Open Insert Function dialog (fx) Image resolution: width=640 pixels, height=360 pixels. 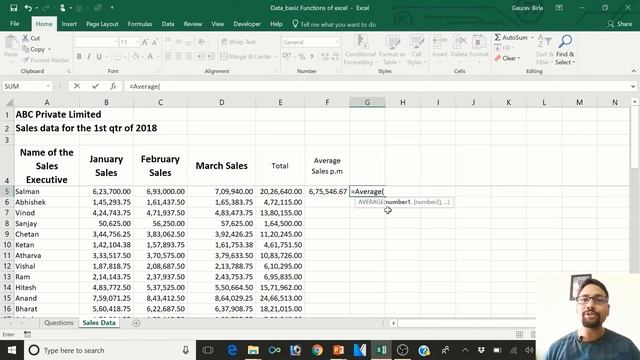[113, 86]
